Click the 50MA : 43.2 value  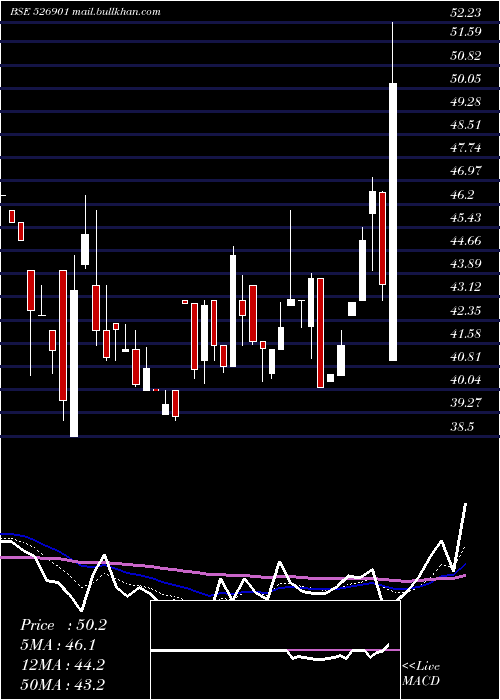[63, 684]
